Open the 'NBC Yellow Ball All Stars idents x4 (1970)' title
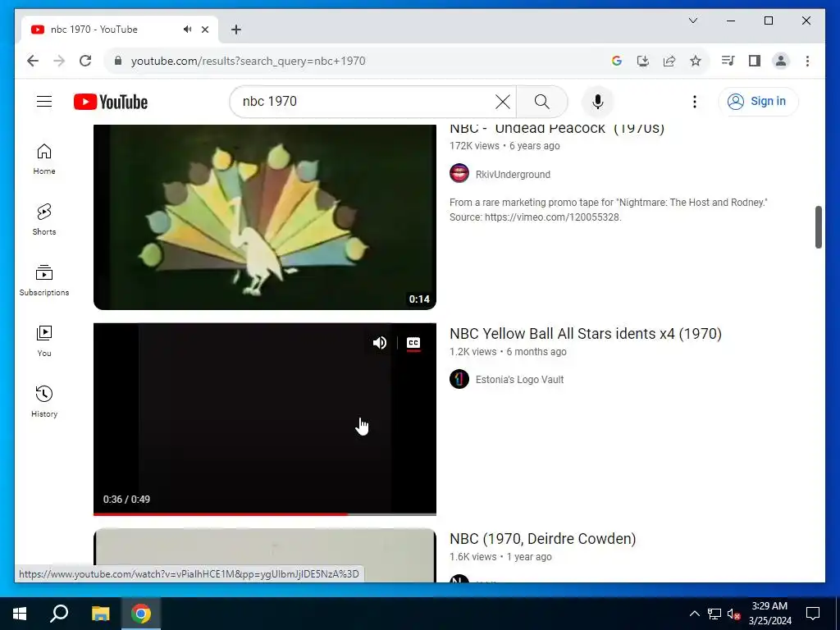The height and width of the screenshot is (630, 840). tap(586, 333)
